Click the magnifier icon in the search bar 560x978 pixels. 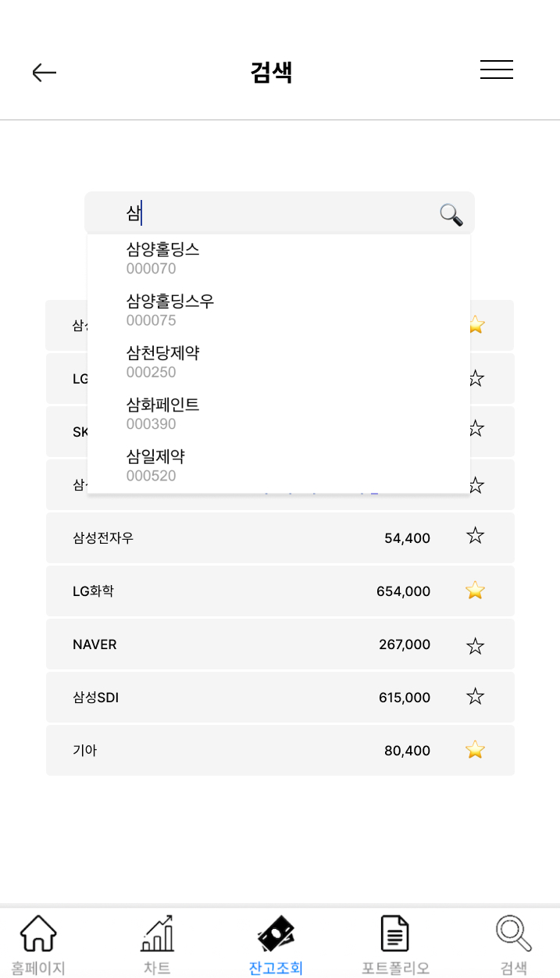point(451,215)
